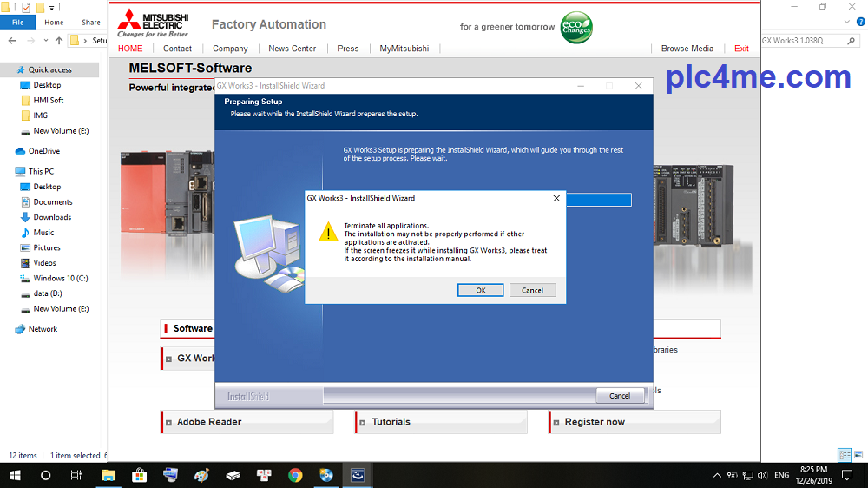
Task: Open Microsoft Store from the taskbar
Action: (139, 475)
